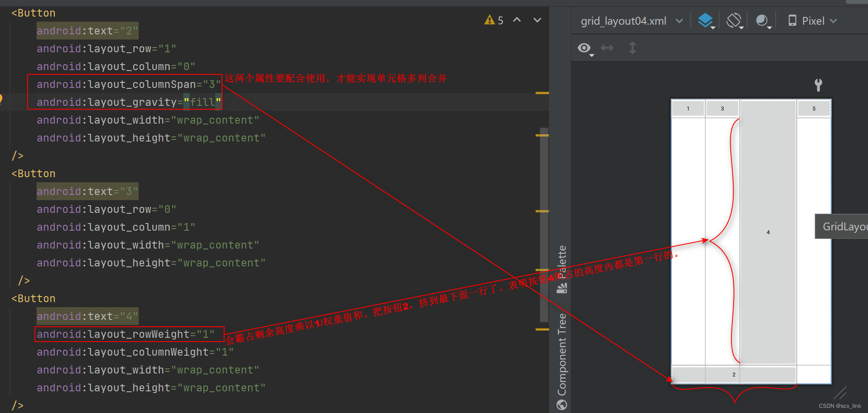Click android:layout_column="1" code line
This screenshot has height=413, width=868.
116,227
